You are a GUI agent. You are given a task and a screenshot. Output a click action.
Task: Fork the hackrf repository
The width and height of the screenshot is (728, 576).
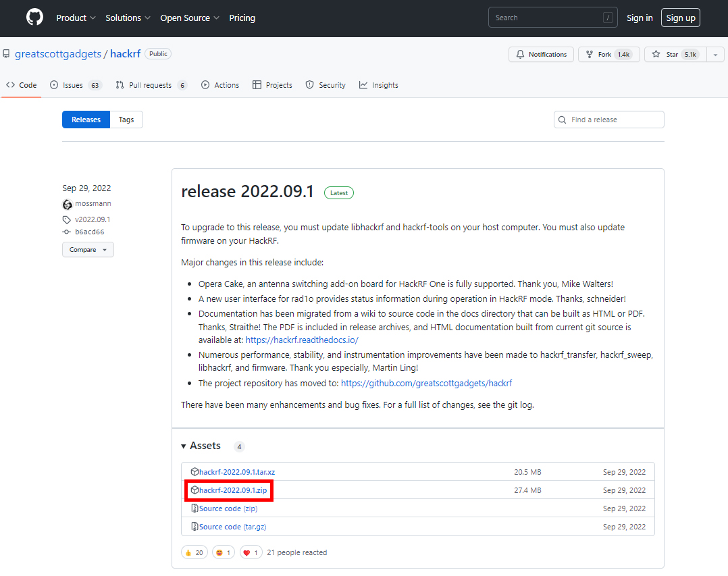pyautogui.click(x=608, y=54)
